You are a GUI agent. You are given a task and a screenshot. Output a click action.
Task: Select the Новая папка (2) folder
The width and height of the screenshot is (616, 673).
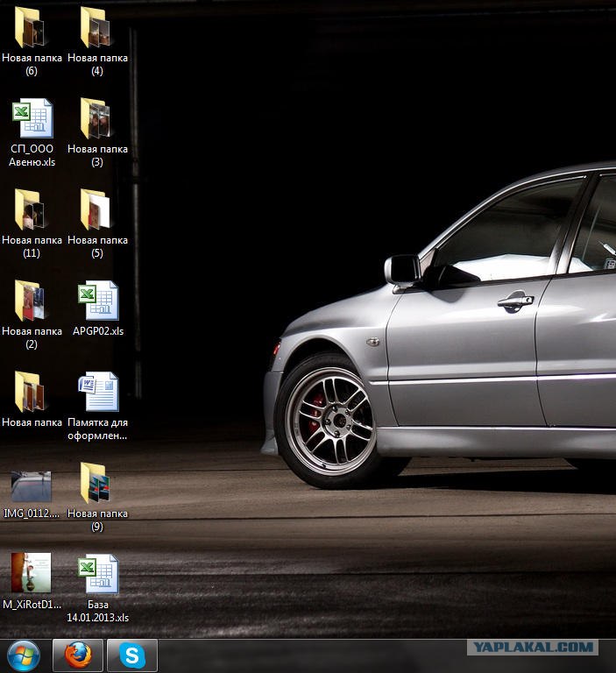coord(32,301)
